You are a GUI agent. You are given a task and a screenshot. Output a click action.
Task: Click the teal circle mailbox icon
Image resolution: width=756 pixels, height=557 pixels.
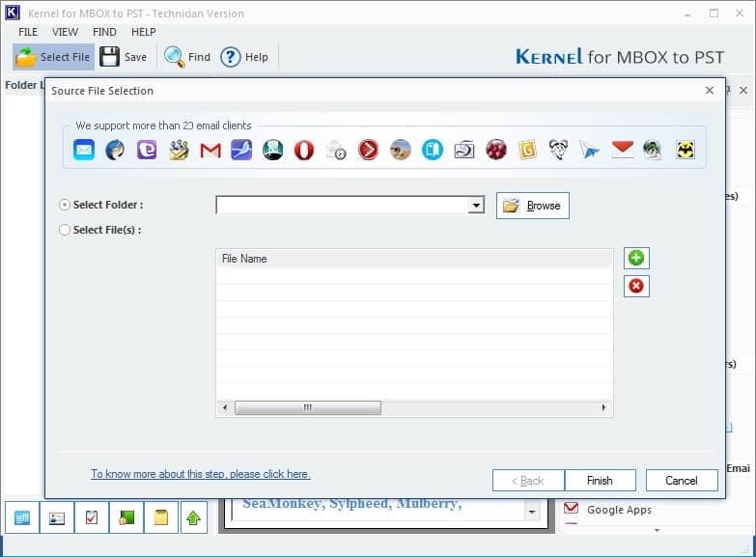click(x=433, y=150)
